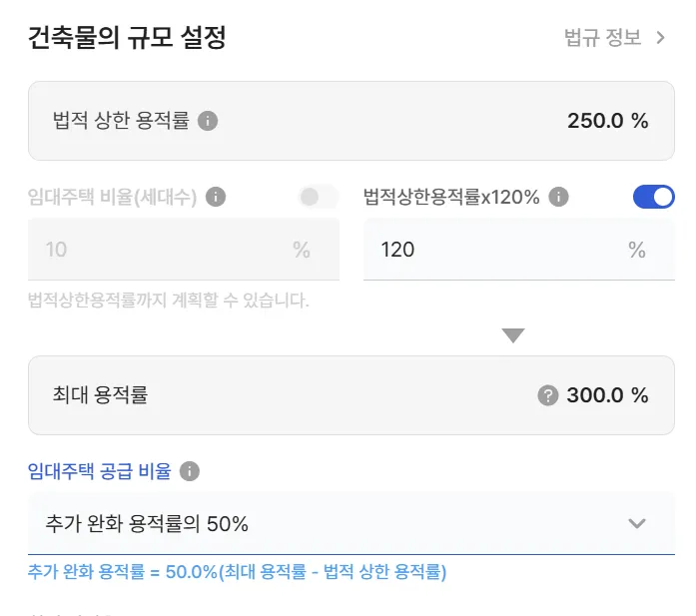696x616 pixels.
Task: Click the chevron arrow after 법규 정보
Action: 660,39
